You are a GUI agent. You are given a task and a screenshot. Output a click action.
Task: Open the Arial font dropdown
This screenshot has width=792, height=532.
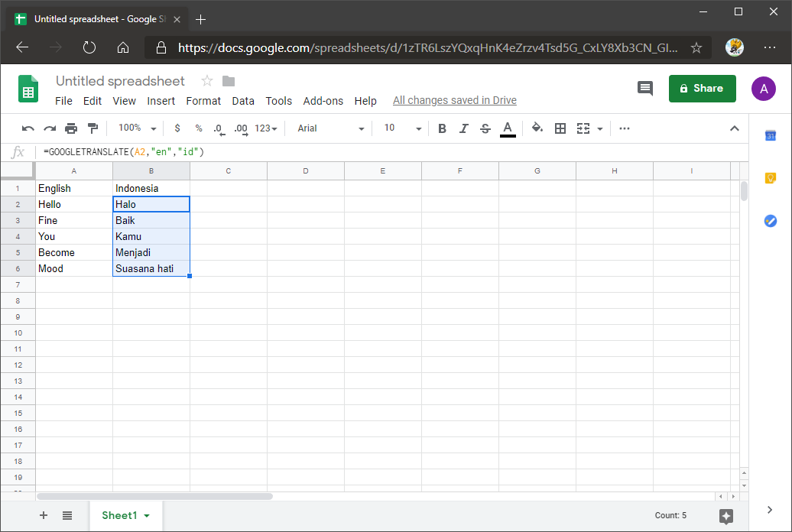click(330, 128)
